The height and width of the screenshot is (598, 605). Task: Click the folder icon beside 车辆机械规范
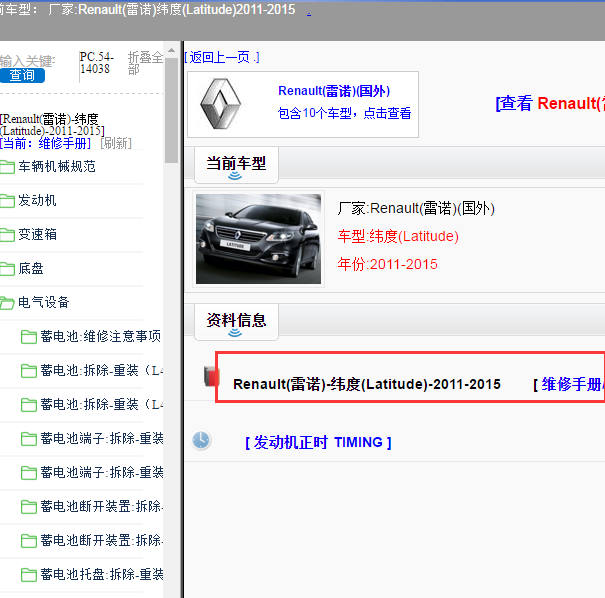tap(7, 167)
